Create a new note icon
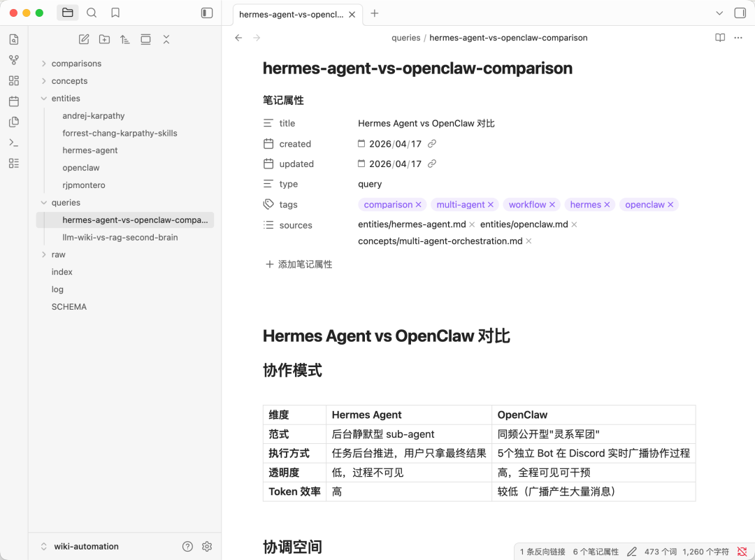Screen dimensions: 755x560 pyautogui.click(x=84, y=39)
